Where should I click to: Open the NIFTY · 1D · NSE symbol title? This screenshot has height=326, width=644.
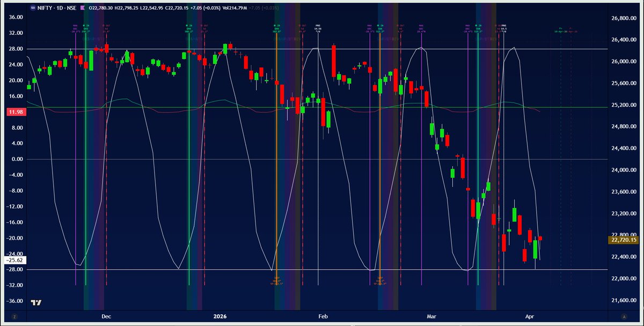click(57, 8)
